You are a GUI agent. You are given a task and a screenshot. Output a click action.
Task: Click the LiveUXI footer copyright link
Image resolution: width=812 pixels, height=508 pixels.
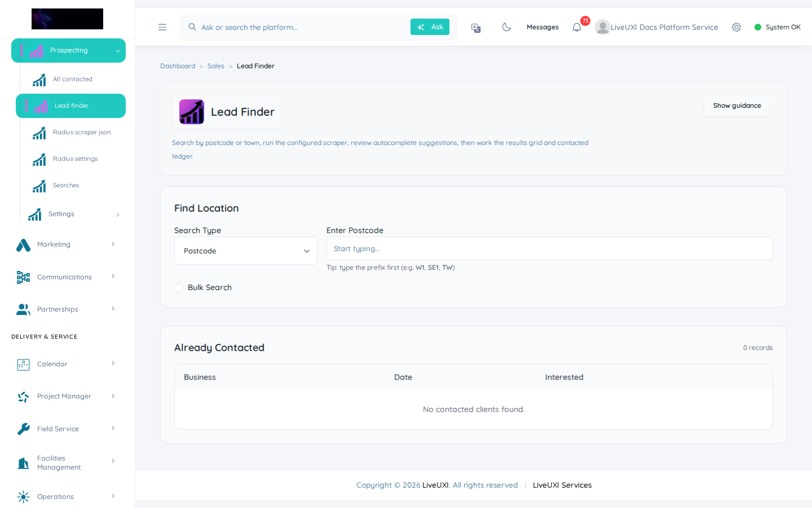(435, 485)
